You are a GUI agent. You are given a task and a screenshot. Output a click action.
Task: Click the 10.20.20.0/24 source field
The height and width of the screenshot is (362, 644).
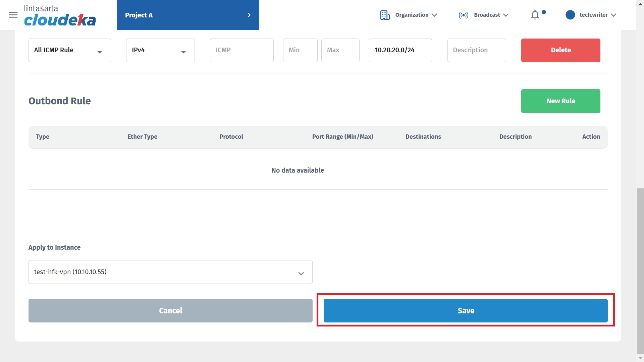click(400, 50)
